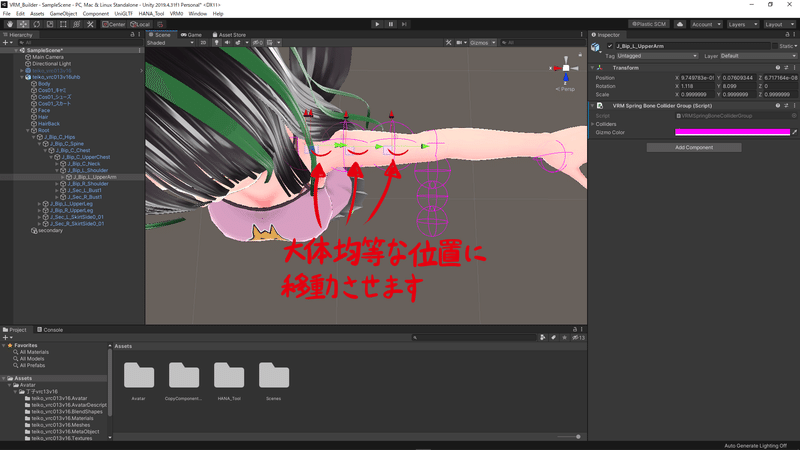Select the Hand tool in toolbar

[x=10, y=24]
